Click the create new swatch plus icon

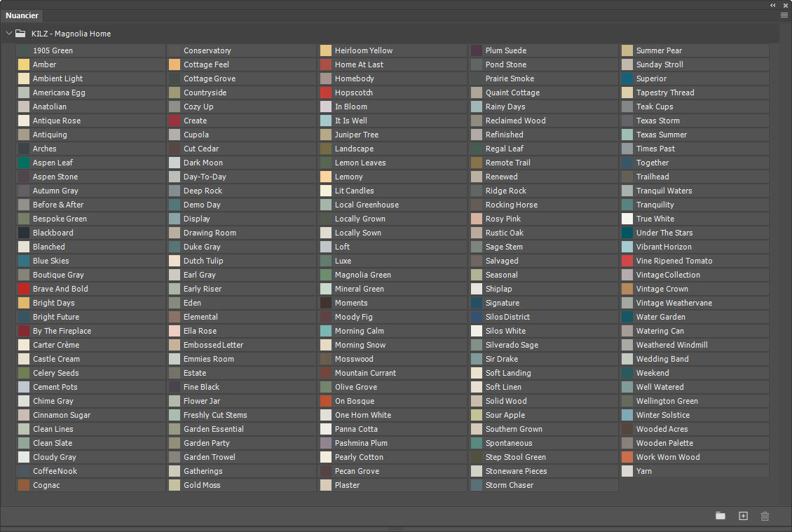(743, 516)
